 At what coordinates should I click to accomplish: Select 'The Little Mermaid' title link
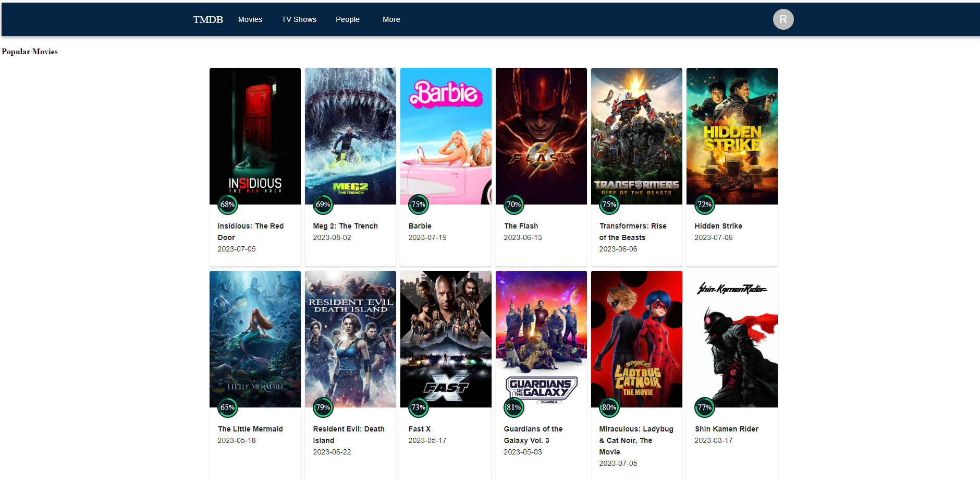tap(250, 429)
